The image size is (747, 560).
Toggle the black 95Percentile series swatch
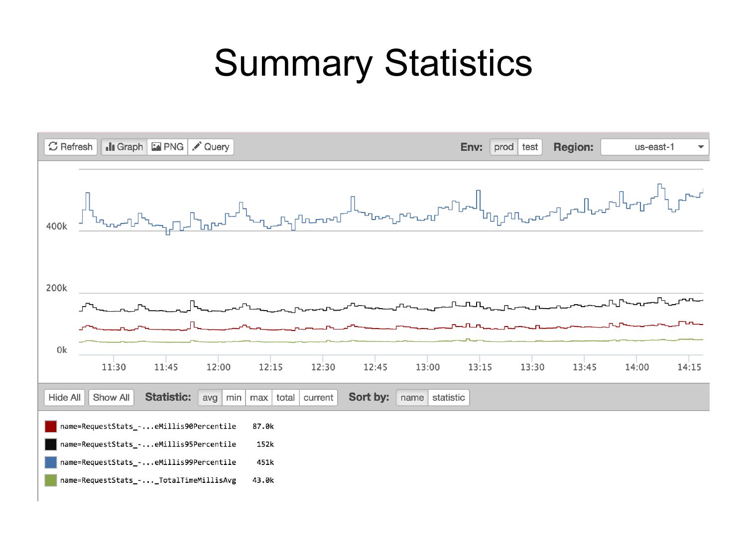pos(51,444)
